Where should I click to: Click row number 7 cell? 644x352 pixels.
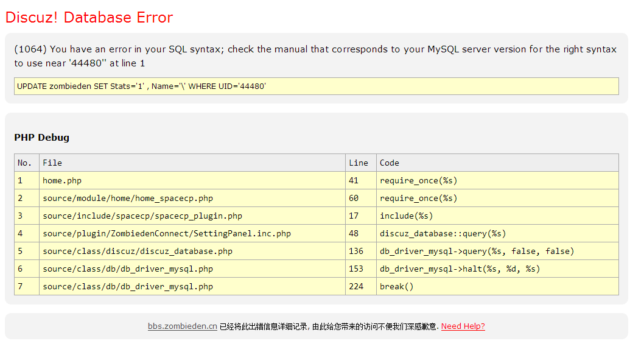tap(27, 286)
